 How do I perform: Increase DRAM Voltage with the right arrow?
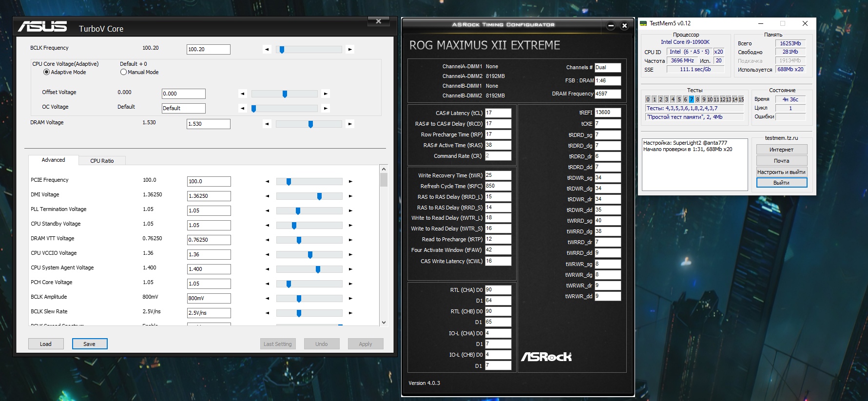350,124
